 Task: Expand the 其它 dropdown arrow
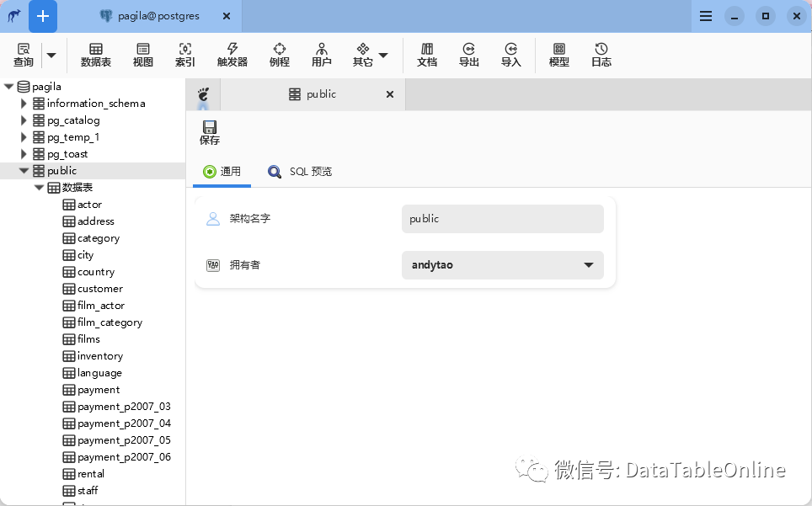click(383, 55)
